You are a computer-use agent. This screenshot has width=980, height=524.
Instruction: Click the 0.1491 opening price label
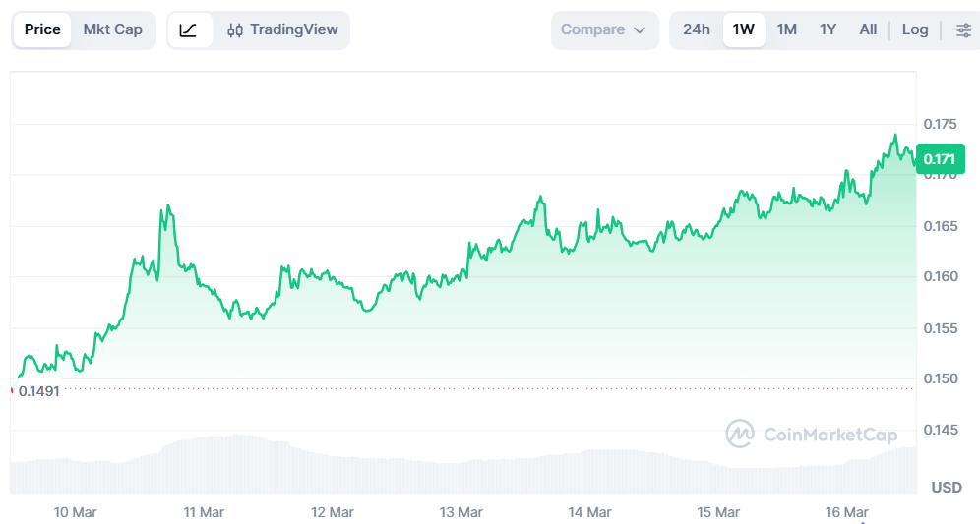[x=39, y=390]
